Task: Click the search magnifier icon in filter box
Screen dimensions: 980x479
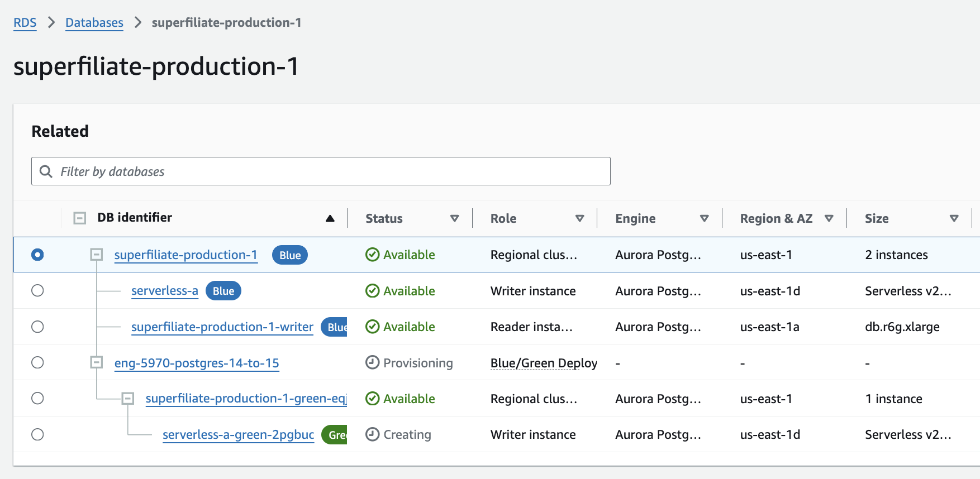Action: [46, 171]
